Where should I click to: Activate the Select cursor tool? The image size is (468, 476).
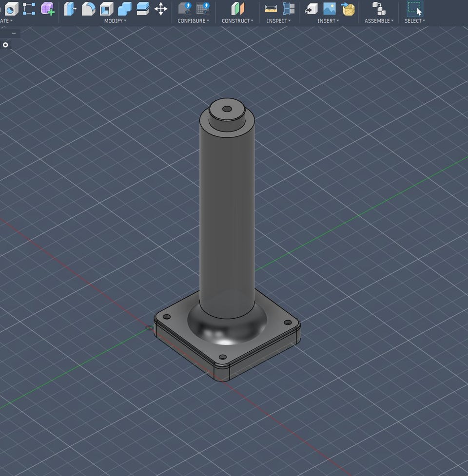(414, 8)
